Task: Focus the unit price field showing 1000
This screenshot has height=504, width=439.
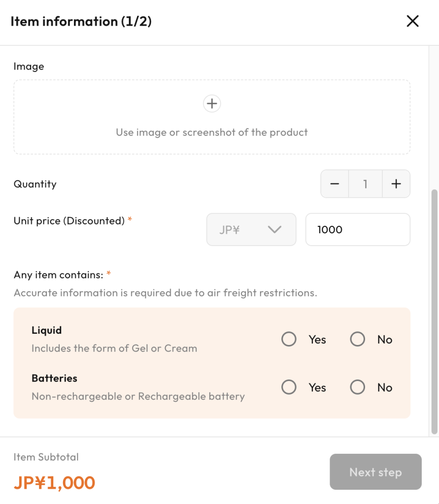Action: [x=358, y=229]
